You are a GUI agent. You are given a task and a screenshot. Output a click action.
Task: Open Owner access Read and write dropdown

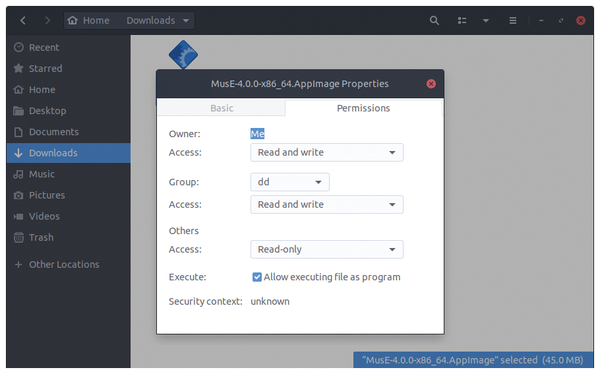(327, 152)
